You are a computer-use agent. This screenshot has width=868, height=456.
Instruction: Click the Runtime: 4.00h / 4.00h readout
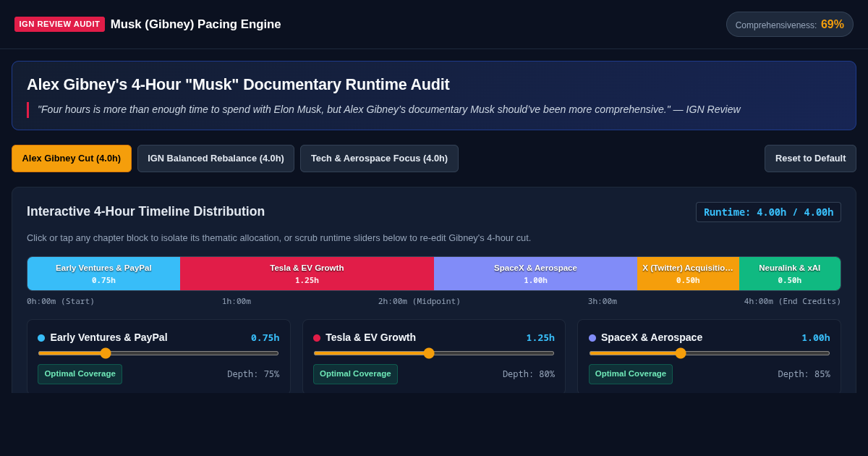click(768, 212)
